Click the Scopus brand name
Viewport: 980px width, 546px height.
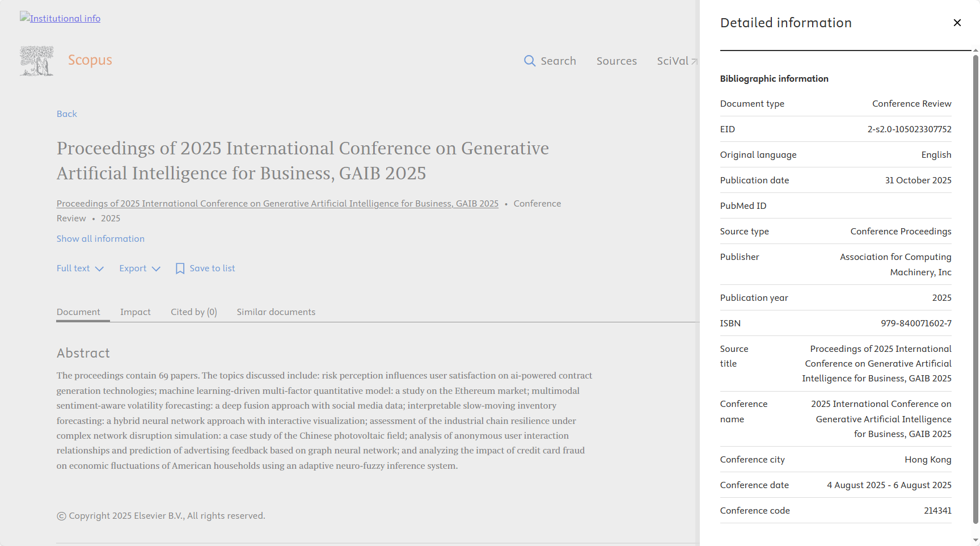tap(90, 60)
